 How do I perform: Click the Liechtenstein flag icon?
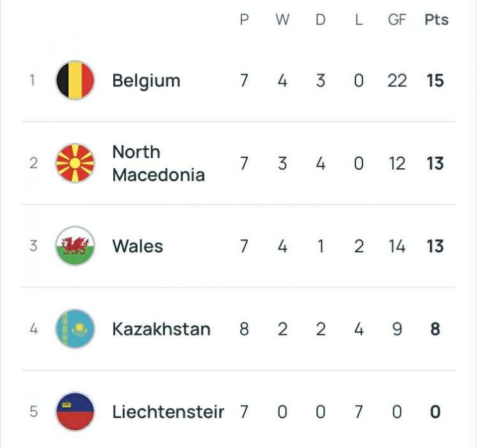(x=76, y=412)
